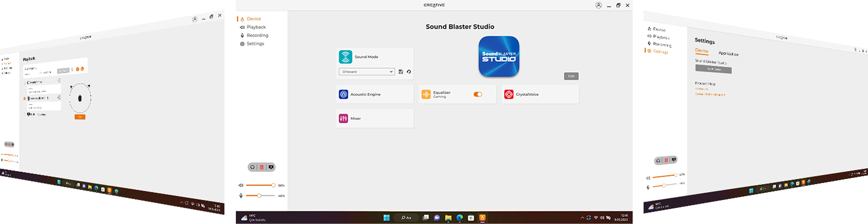Select red speaker output in center window
868x224 pixels.
click(x=262, y=167)
